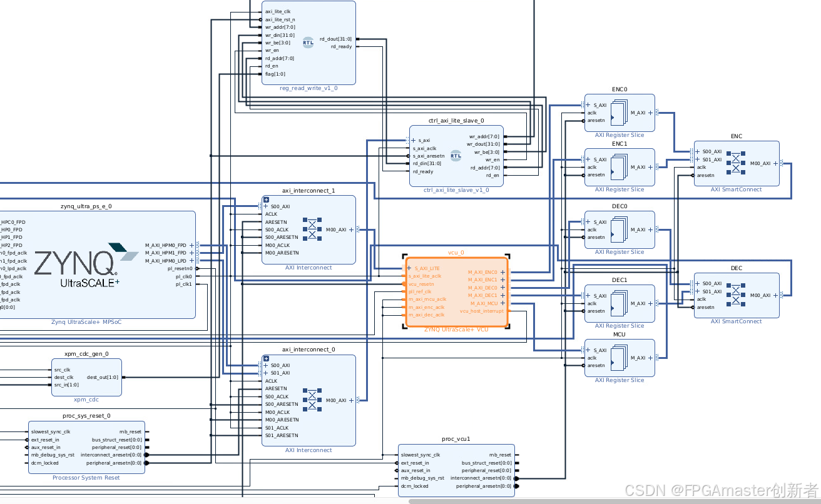
Task: Expand M00_AXI interface on ENC SmartConnect
Action: coord(775,163)
